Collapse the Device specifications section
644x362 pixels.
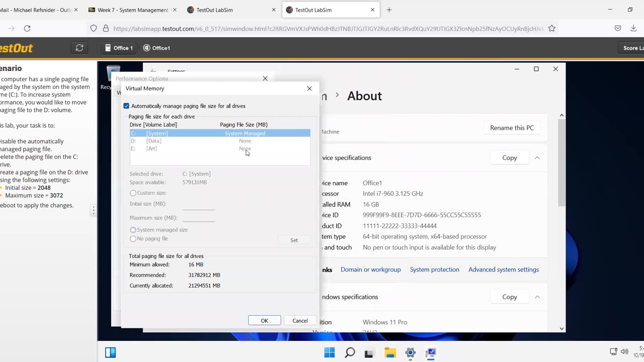click(x=537, y=158)
